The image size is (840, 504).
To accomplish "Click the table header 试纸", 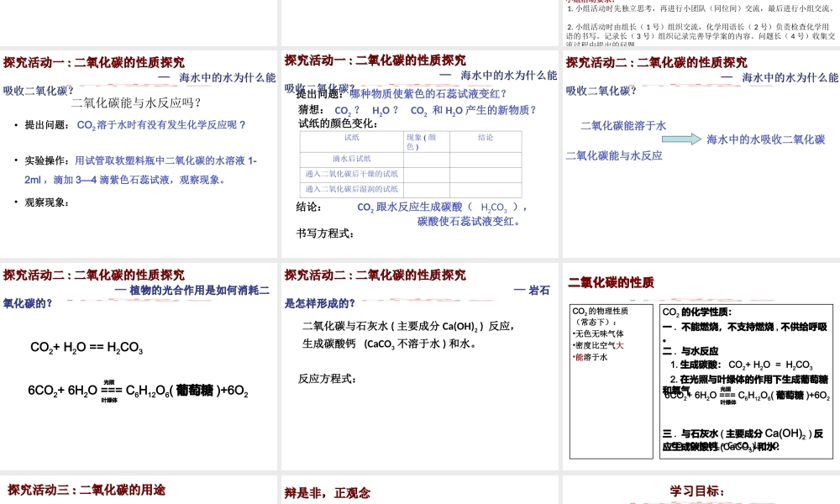I will 352,138.
